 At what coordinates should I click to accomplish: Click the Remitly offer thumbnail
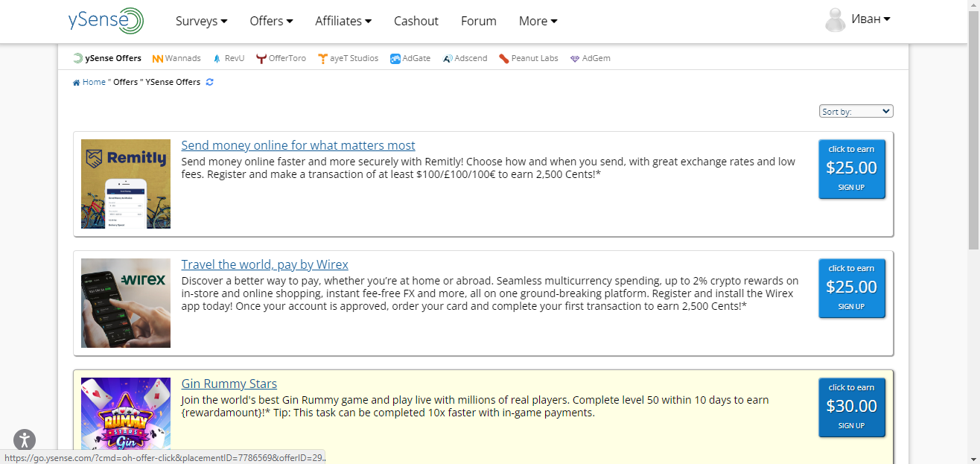[x=126, y=184]
